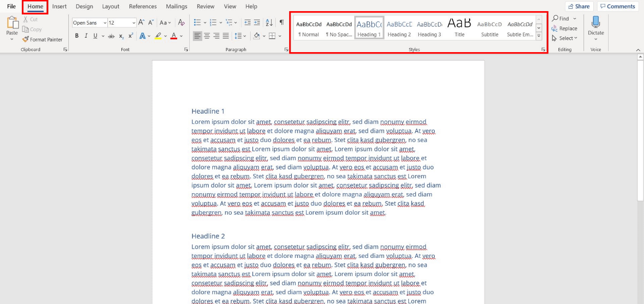The image size is (644, 304).
Task: Select the Normal style thumbnail
Action: click(x=309, y=28)
